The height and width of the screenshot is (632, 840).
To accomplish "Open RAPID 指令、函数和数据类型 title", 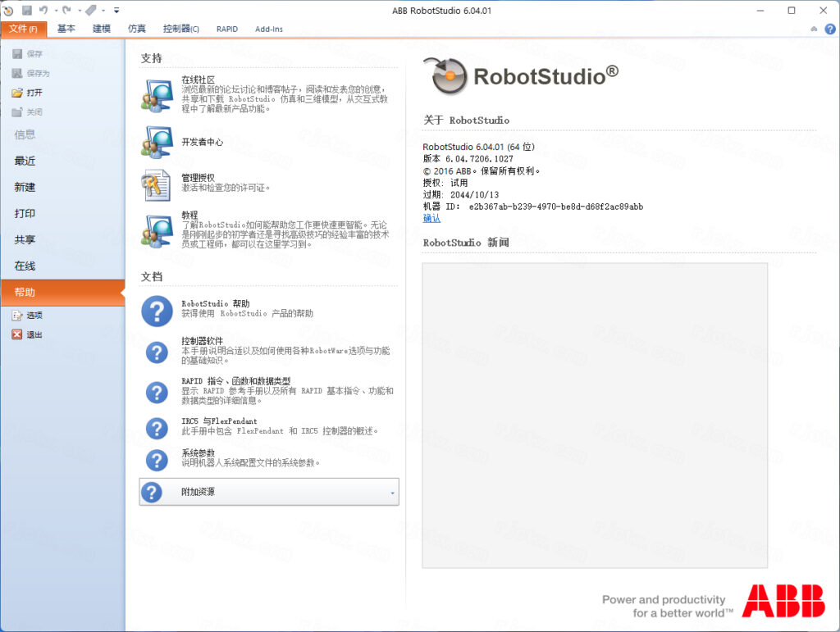I will click(235, 381).
